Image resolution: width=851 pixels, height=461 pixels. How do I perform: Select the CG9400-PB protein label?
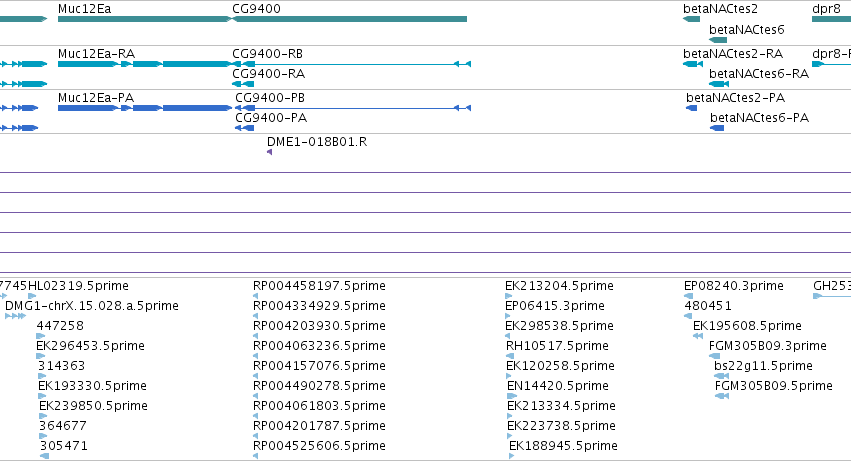(270, 98)
